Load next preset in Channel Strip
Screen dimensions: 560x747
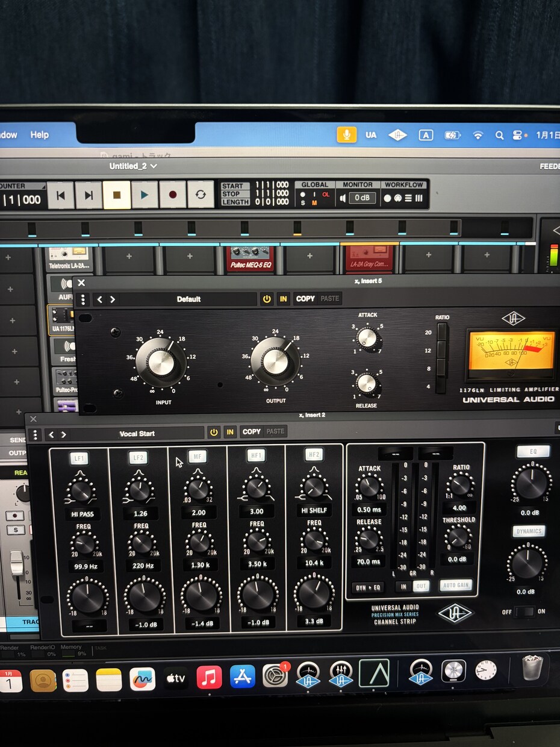(64, 434)
